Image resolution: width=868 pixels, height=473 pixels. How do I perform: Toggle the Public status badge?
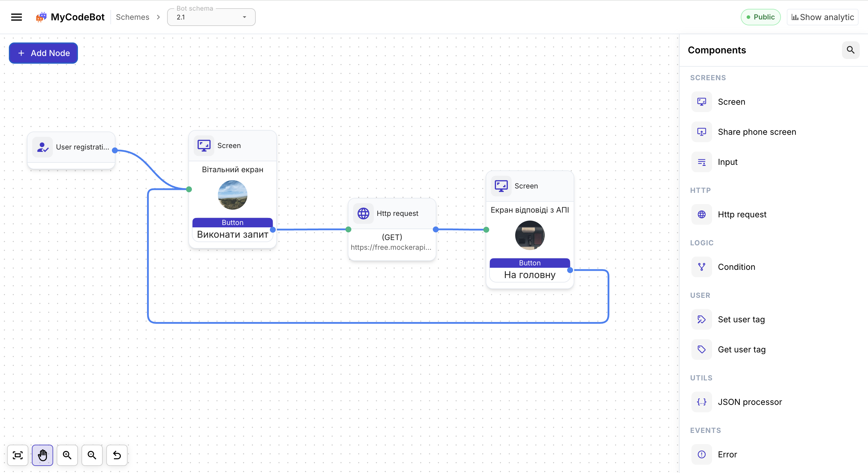[761, 17]
